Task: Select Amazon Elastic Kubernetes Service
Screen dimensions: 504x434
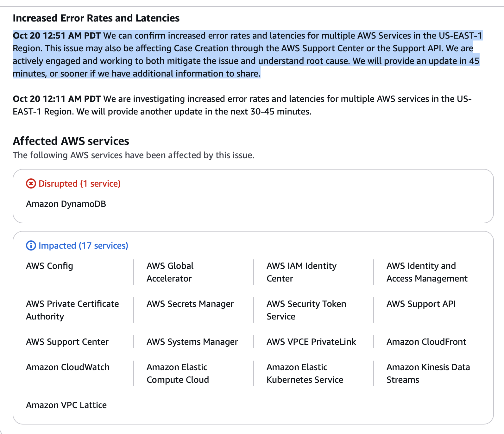Action: pyautogui.click(x=305, y=373)
